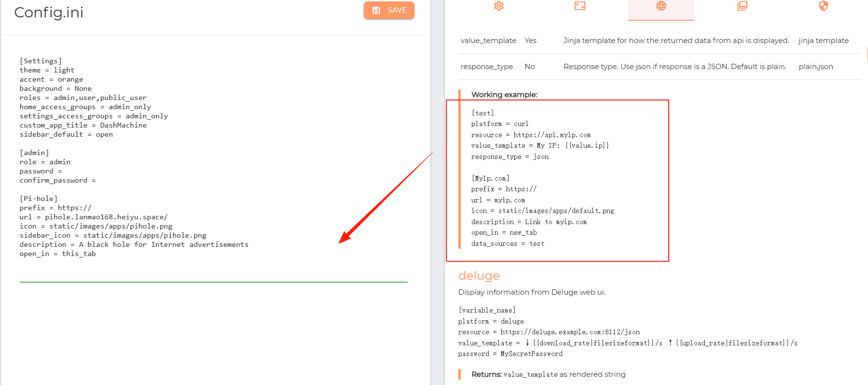Click the deluge value_template filesizeformat line
The image size is (868, 385).
tap(628, 343)
